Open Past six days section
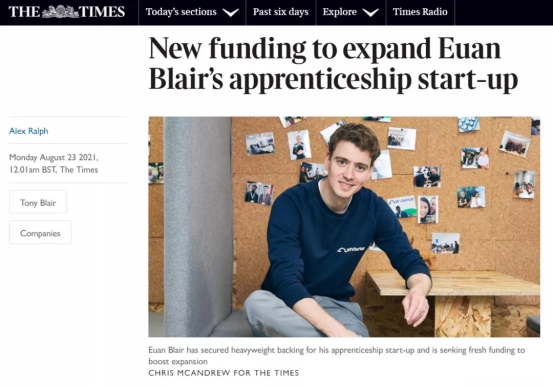The width and height of the screenshot is (553, 388). point(281,12)
